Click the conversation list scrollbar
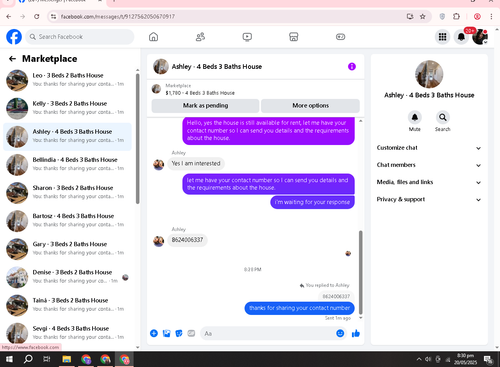 coord(138,138)
